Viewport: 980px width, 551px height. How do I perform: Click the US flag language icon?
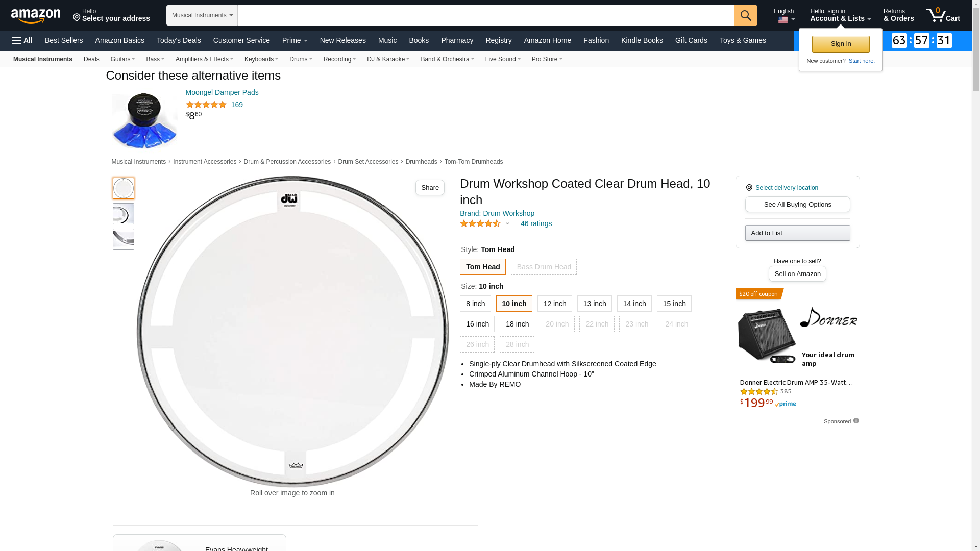click(783, 20)
